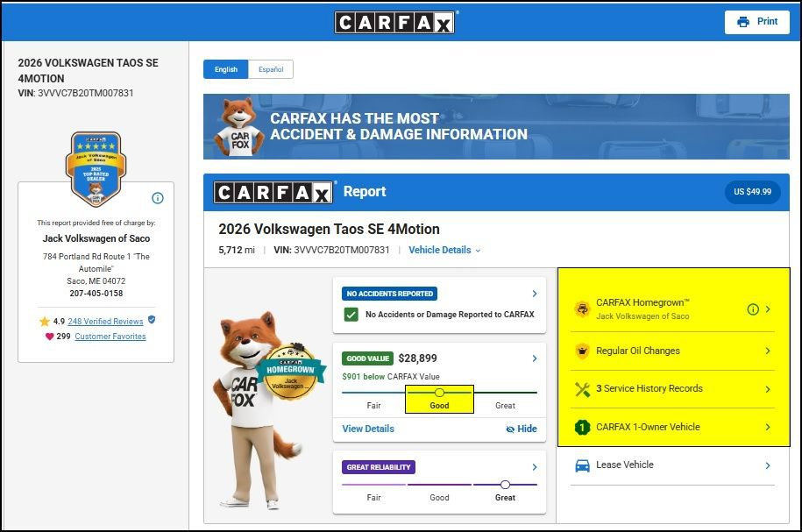Click the Good value slider marker

coord(439,393)
